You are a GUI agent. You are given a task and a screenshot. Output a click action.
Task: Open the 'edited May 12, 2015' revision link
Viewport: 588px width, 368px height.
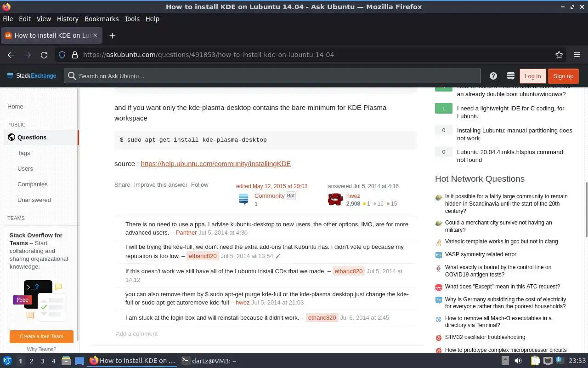(x=271, y=186)
